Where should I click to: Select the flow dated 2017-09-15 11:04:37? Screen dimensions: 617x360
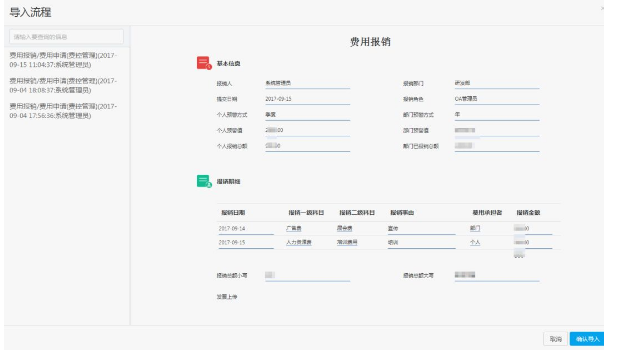pos(63,60)
